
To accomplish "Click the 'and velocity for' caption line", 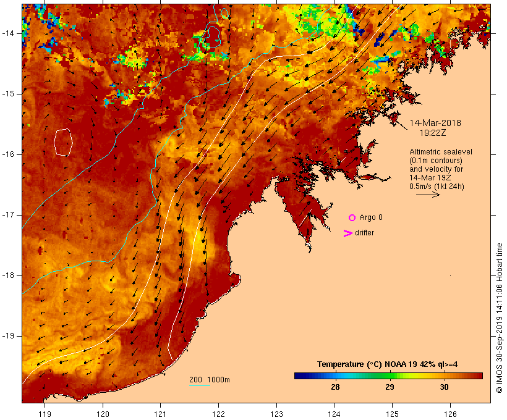I will tap(436, 169).
